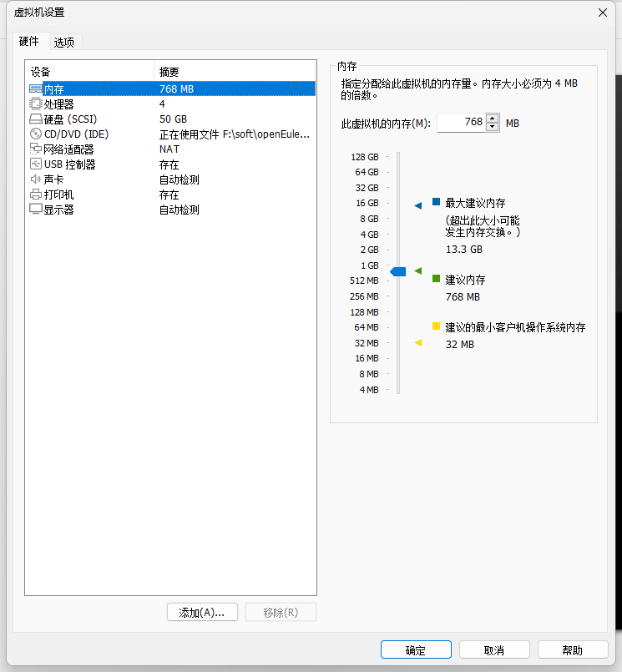
Task: Select the display (显示器) monitor icon
Action: pyautogui.click(x=36, y=210)
